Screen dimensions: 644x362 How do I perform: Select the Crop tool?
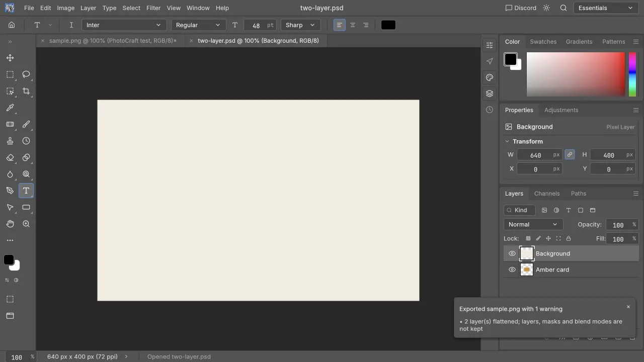click(26, 91)
